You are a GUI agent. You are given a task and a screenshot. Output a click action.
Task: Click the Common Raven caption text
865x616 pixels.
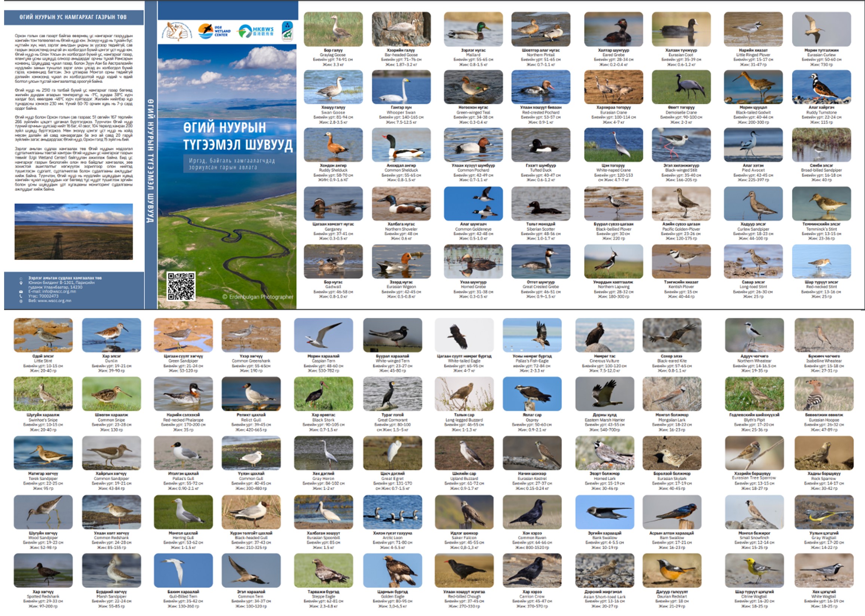[532, 538]
